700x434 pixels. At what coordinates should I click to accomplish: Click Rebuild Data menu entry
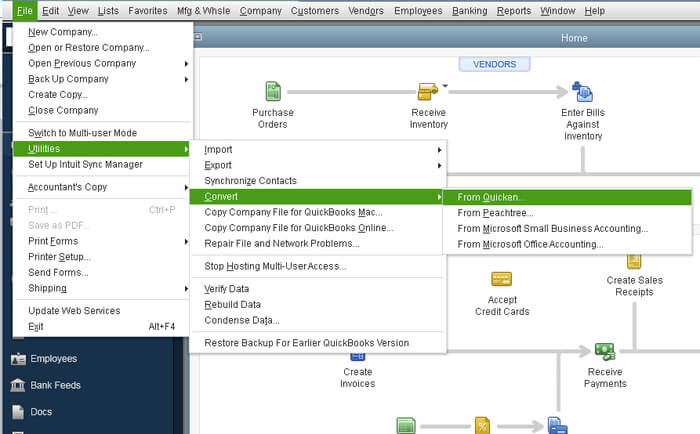[232, 305]
